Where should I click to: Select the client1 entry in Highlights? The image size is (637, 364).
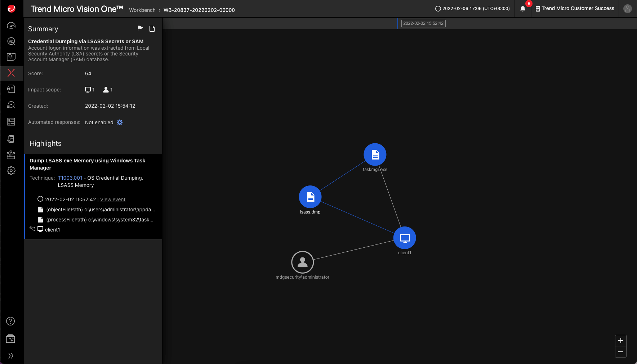(x=52, y=230)
